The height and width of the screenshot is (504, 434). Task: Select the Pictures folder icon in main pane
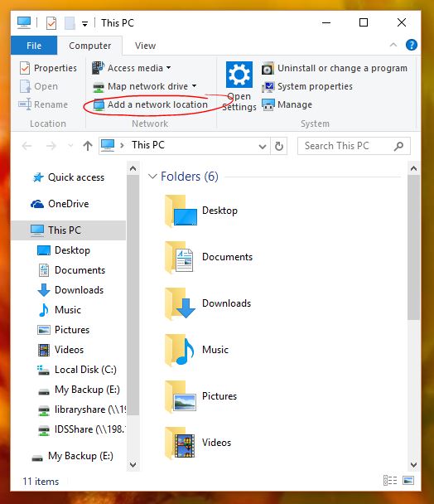coord(181,396)
